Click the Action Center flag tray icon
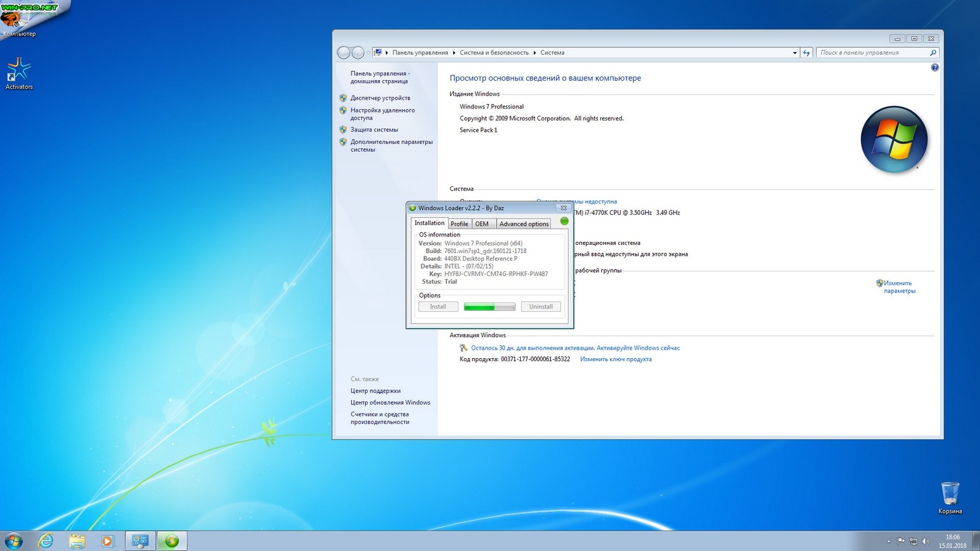Image resolution: width=980 pixels, height=551 pixels. (x=901, y=541)
